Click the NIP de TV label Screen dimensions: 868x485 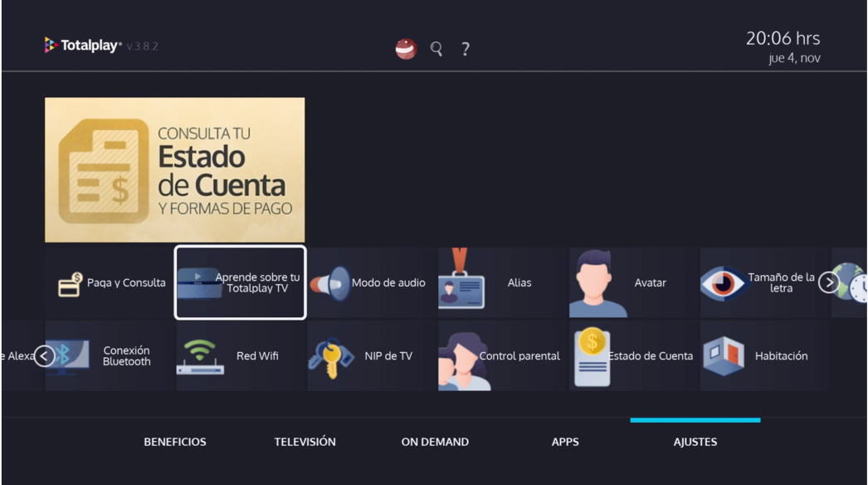tap(388, 355)
